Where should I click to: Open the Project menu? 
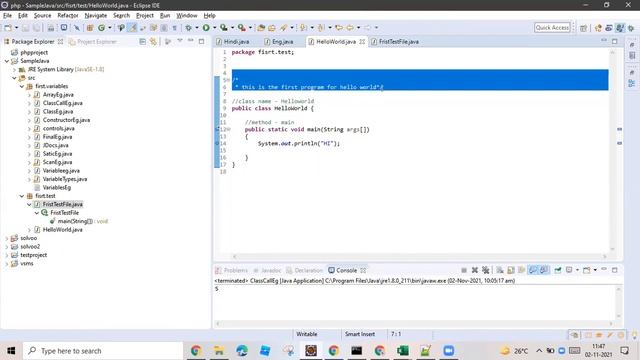coord(144,16)
